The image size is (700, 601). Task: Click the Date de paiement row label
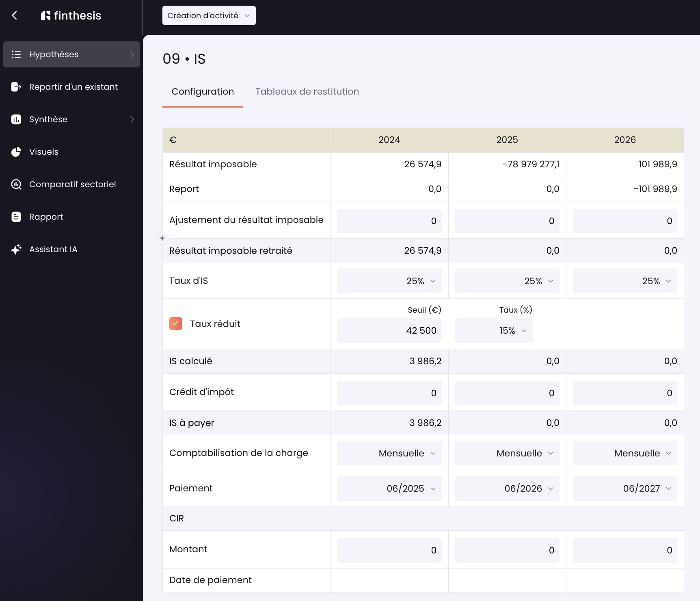tap(210, 580)
